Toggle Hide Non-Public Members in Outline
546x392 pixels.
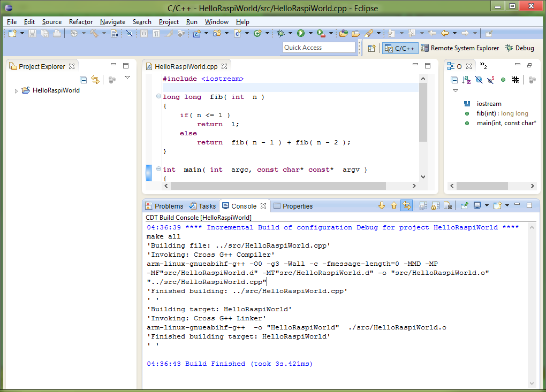[x=503, y=80]
